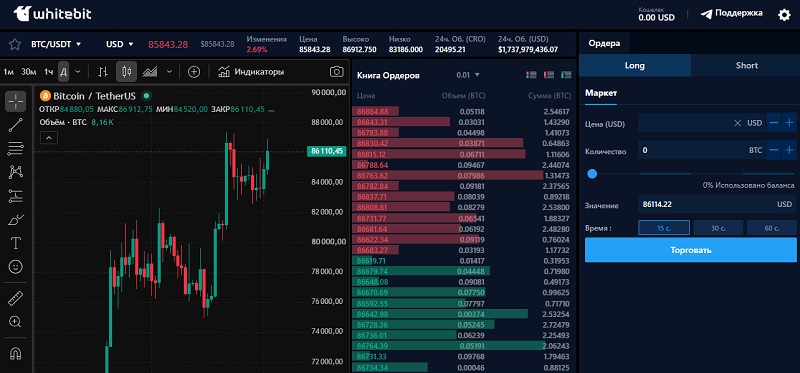Select 1ч timeframe

point(48,72)
